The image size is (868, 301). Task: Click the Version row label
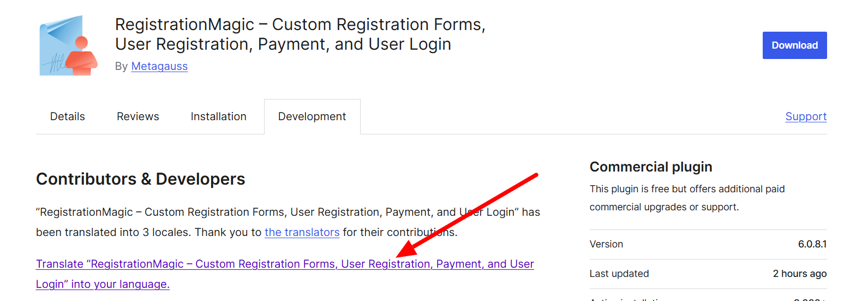(x=606, y=244)
